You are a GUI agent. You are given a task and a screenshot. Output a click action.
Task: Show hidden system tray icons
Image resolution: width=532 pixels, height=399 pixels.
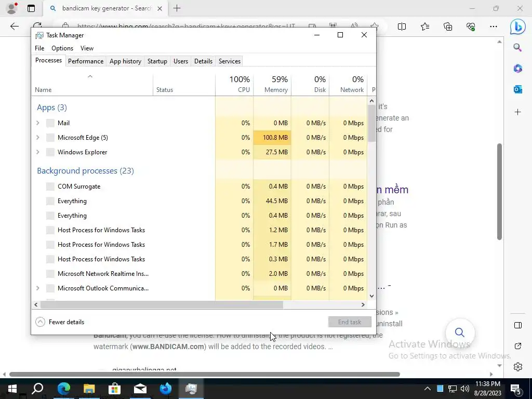coord(428,389)
